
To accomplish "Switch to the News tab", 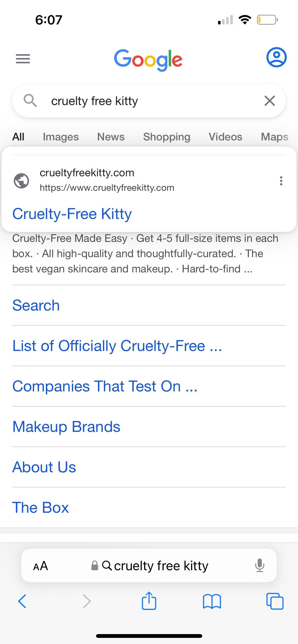I will pos(111,137).
